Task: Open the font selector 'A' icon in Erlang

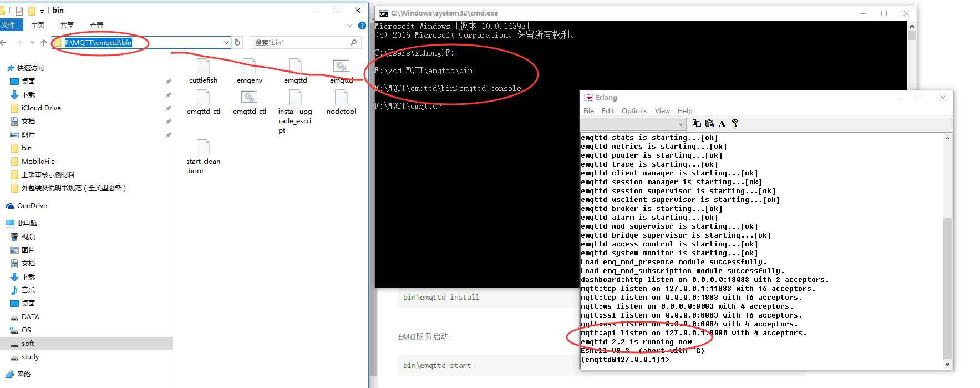Action: [722, 123]
